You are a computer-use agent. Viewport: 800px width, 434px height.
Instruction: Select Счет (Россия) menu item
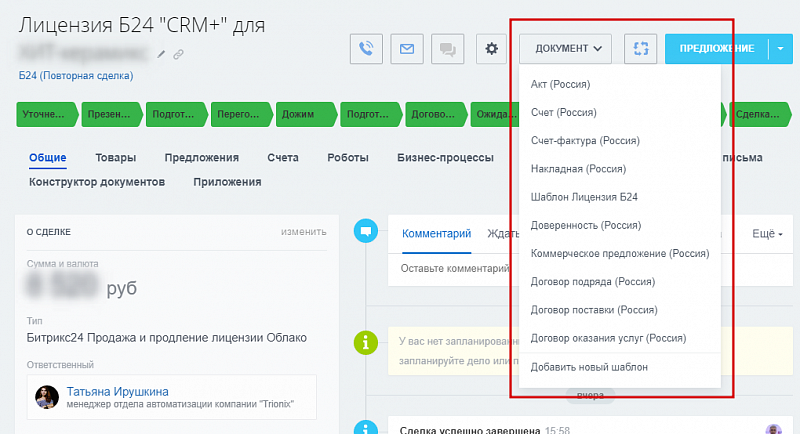[x=563, y=112]
